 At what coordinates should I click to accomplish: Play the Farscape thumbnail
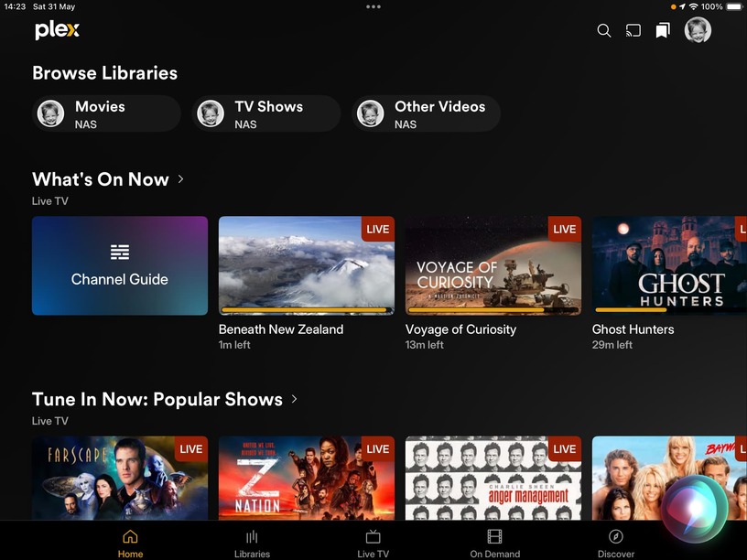120,478
